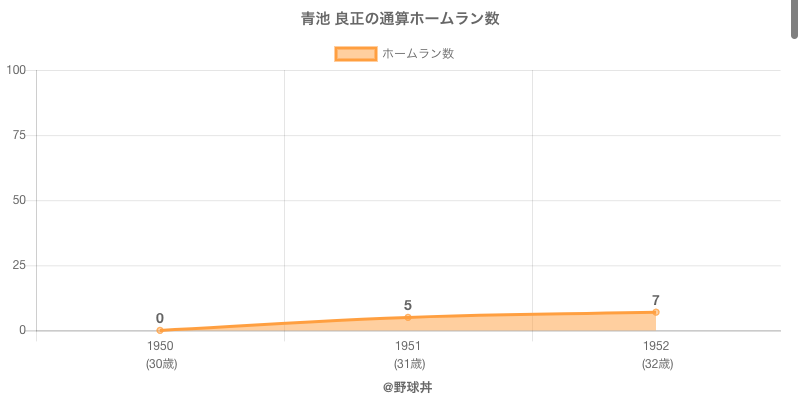Click the data label 0 above 1950
Screen dimensions: 800x400
[160, 318]
